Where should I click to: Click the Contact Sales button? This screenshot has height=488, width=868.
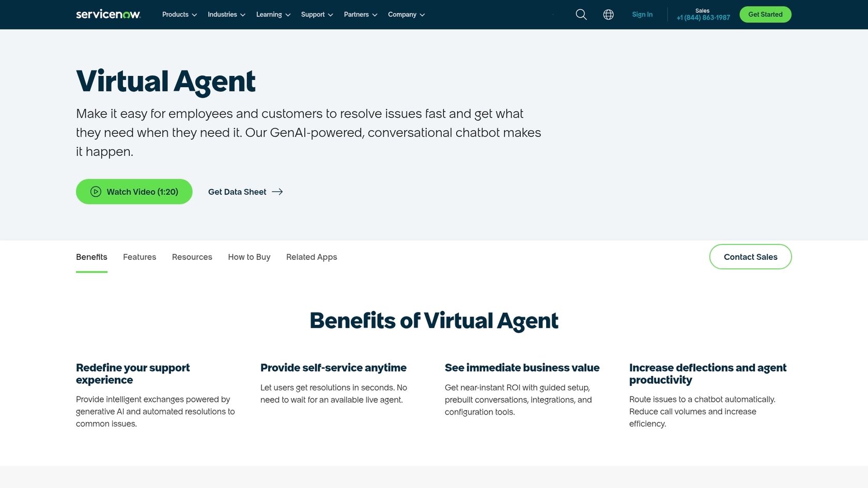750,257
